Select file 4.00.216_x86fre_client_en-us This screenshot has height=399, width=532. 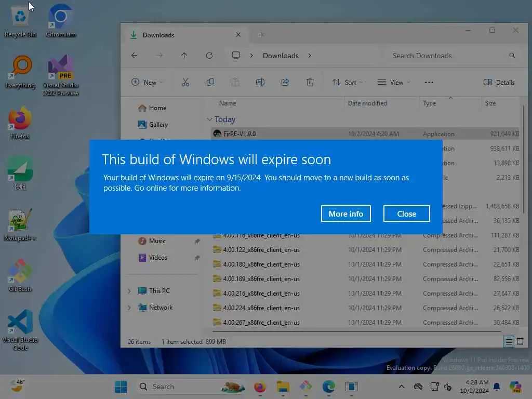365,294
